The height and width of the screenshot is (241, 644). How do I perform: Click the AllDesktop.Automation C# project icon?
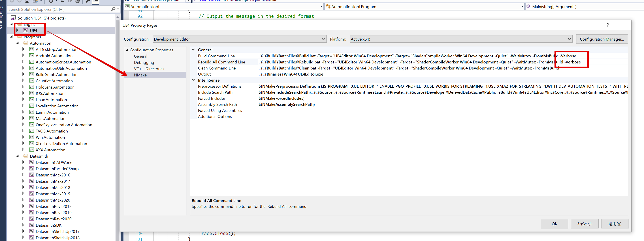[x=32, y=49]
